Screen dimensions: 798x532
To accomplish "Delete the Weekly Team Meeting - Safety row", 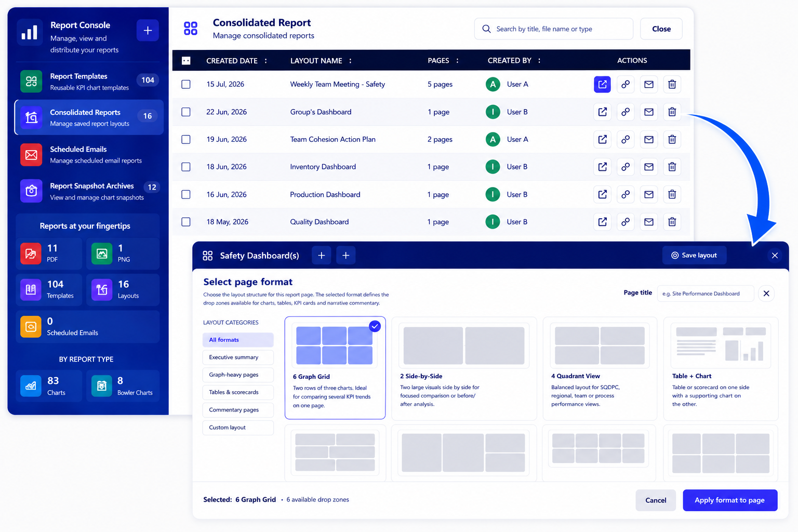I will point(672,84).
